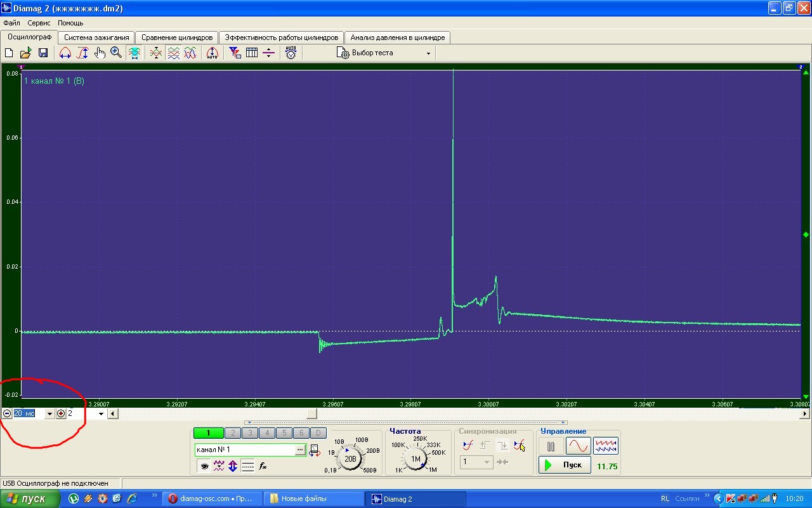The height and width of the screenshot is (508, 812).
Task: Click the manual sync cursor icon
Action: coord(520,445)
